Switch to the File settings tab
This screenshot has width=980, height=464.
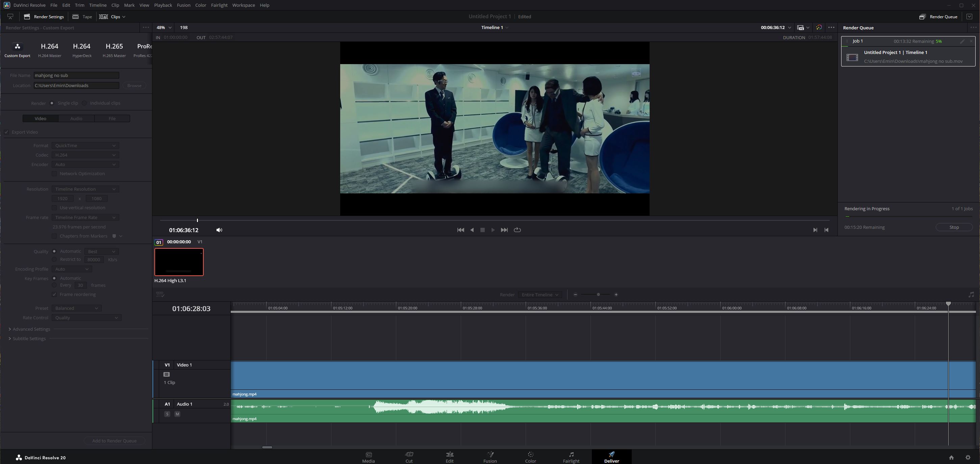pos(112,118)
